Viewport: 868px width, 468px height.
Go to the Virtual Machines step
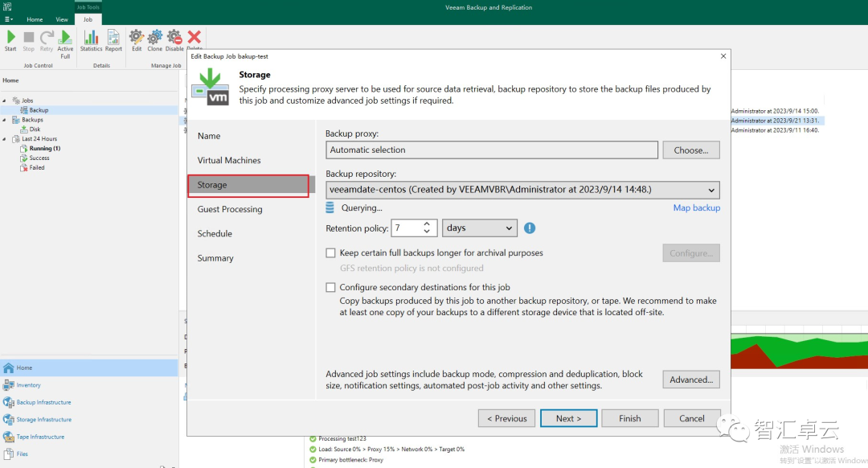coord(228,160)
